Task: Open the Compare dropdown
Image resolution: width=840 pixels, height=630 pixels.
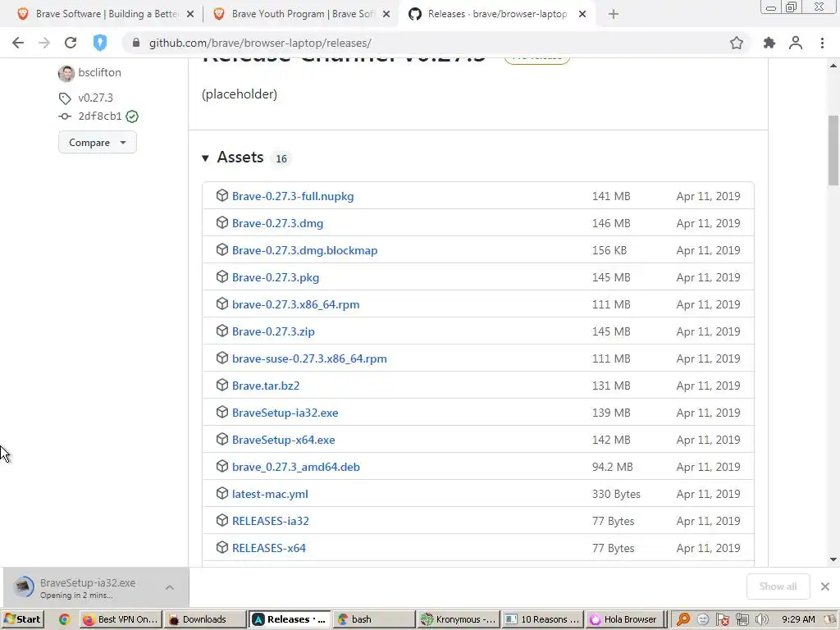Action: [x=98, y=143]
